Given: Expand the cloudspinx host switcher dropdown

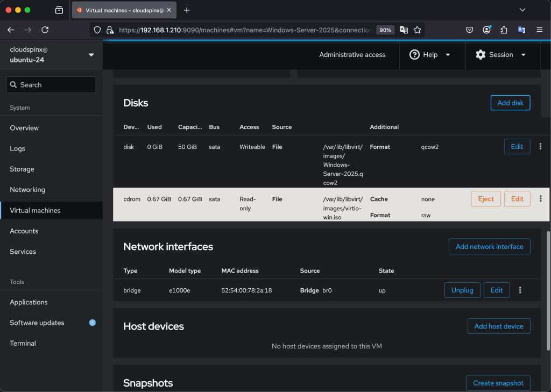Looking at the screenshot, I should pos(91,55).
